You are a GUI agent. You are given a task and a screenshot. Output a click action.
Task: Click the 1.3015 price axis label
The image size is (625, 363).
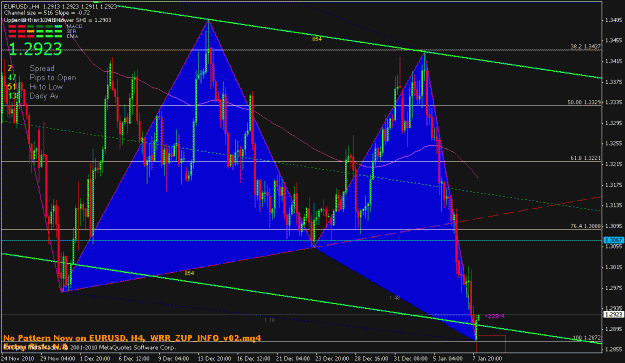pos(614,267)
